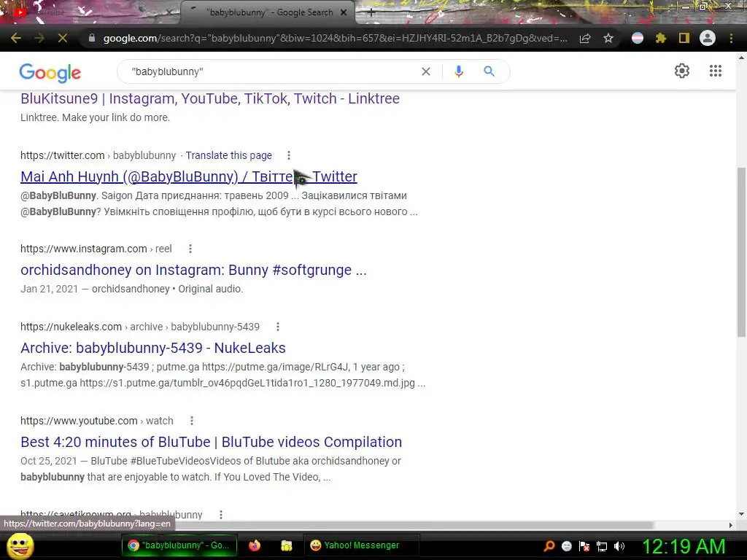747x560 pixels.
Task: Click the share page icon in address bar
Action: point(585,39)
